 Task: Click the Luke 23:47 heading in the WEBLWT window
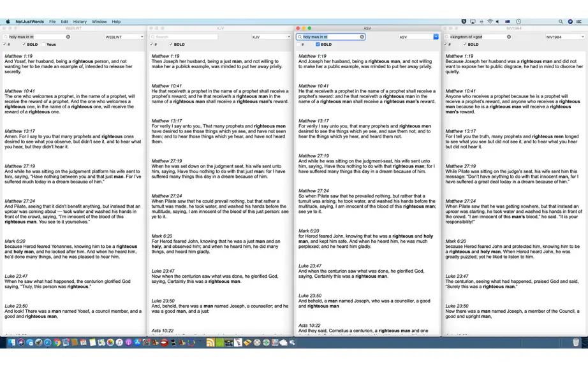pos(16,276)
